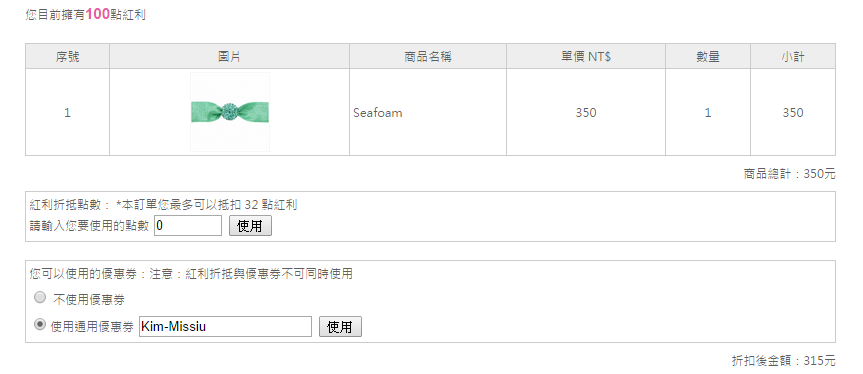
Task: Click the Seafoam hair tie product image
Action: (x=230, y=112)
